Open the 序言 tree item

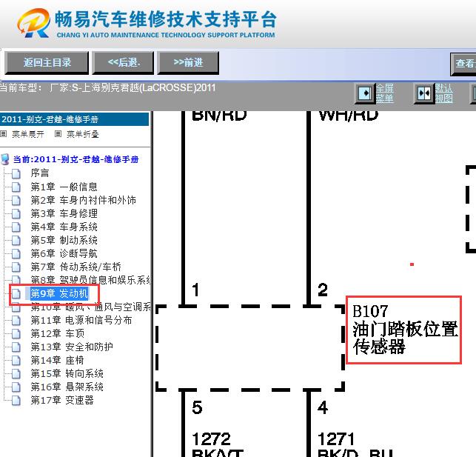[x=40, y=173]
